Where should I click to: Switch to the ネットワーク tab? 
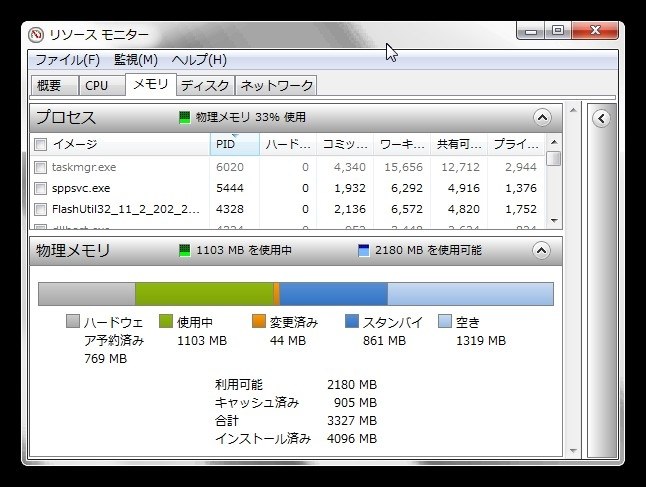276,86
